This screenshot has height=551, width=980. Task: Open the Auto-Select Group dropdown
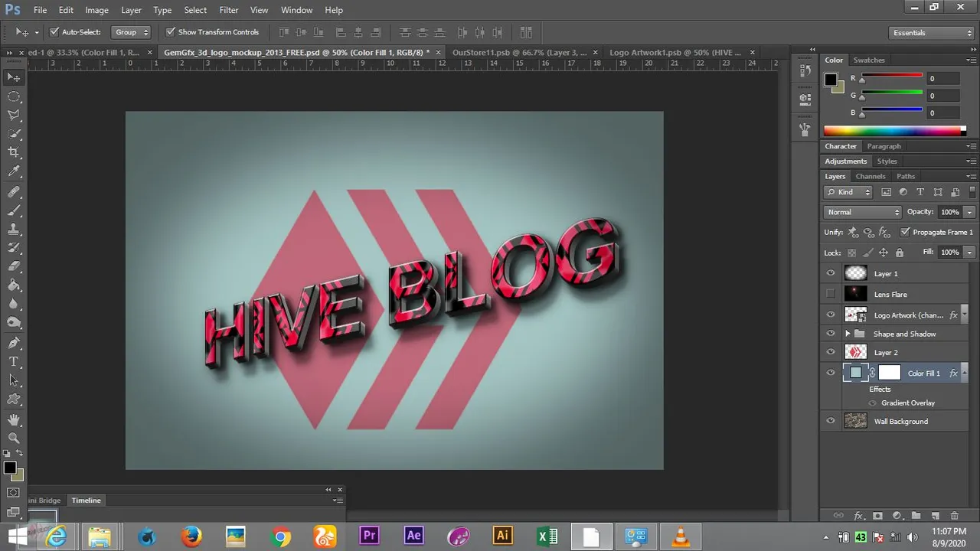(x=131, y=32)
